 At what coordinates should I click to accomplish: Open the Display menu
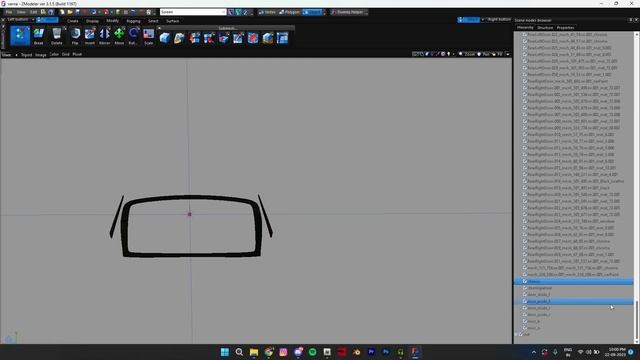(92, 21)
